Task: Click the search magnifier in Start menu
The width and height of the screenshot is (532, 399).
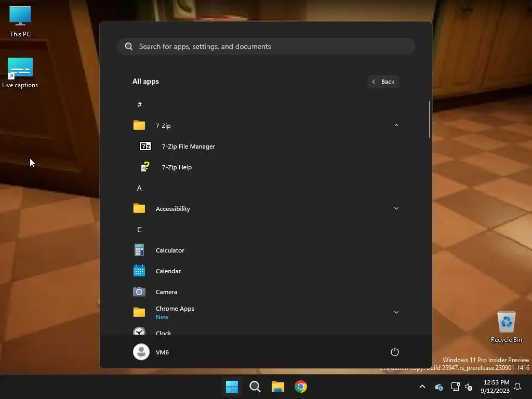Action: 129,46
